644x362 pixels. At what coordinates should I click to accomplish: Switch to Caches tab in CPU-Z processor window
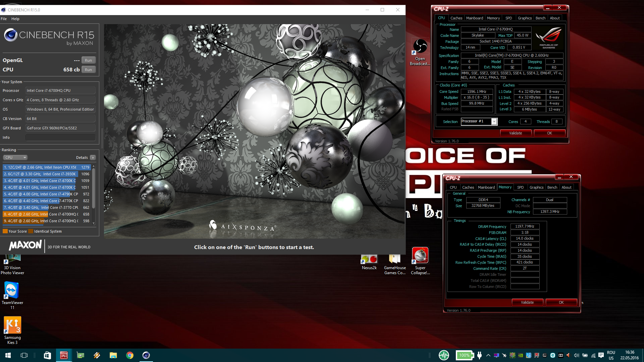(x=456, y=18)
